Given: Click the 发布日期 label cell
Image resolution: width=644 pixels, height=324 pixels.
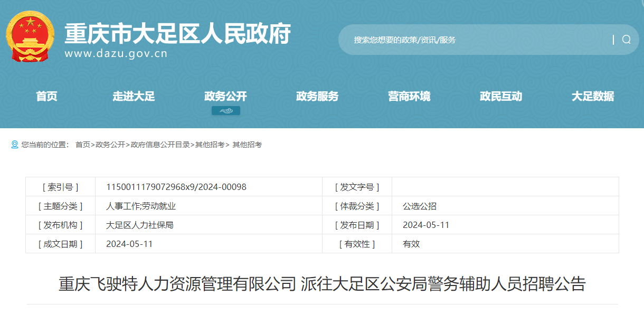Looking at the screenshot, I should click(357, 225).
